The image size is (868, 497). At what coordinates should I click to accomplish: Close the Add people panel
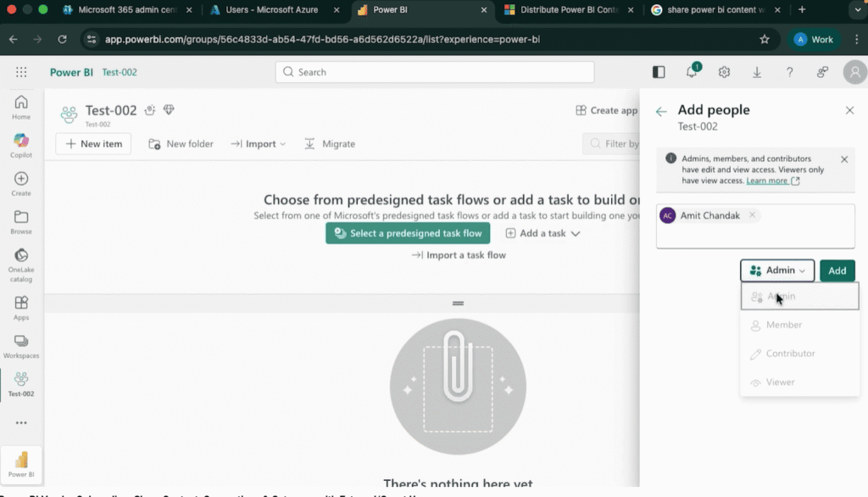849,110
